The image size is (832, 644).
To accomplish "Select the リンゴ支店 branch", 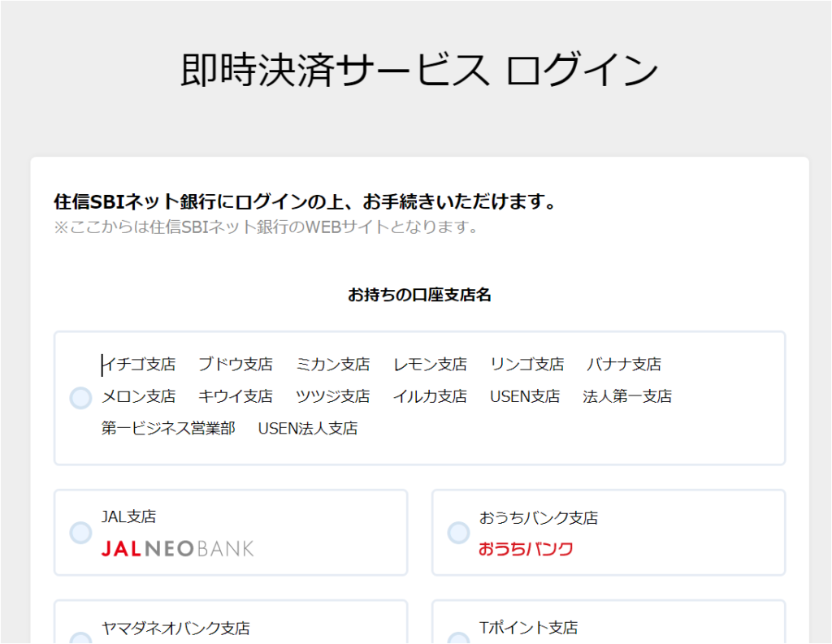I will pyautogui.click(x=528, y=364).
